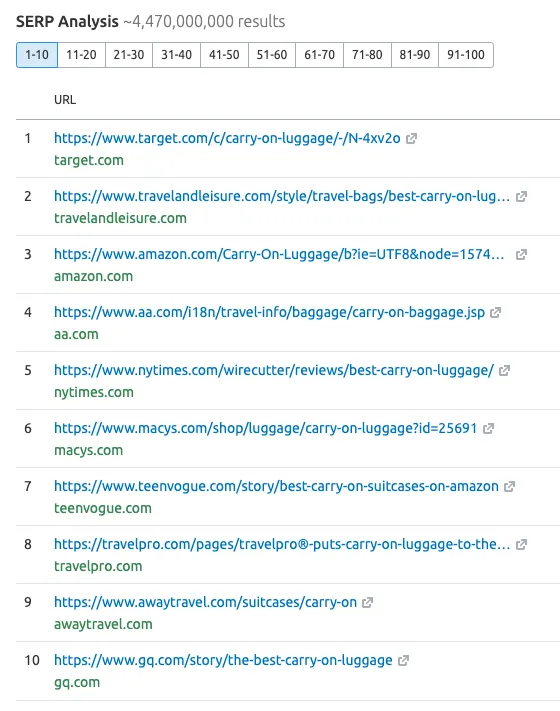Click rank number 1 in the table

pos(28,138)
